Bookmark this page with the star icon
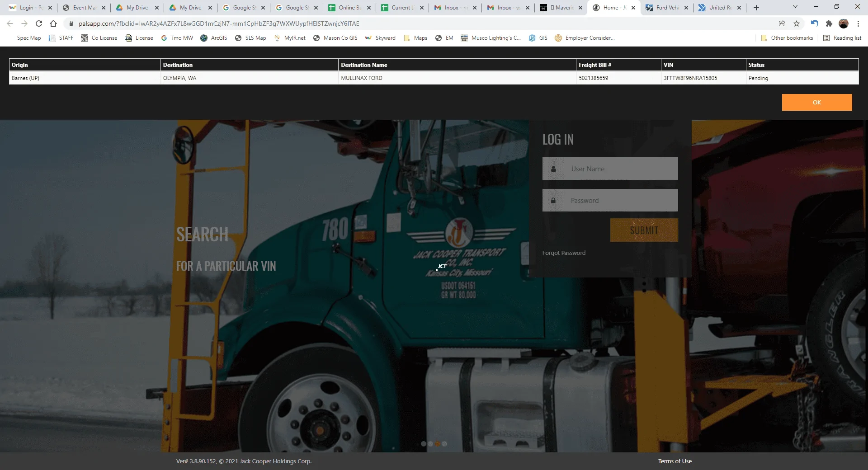Image resolution: width=868 pixels, height=470 pixels. [x=797, y=23]
